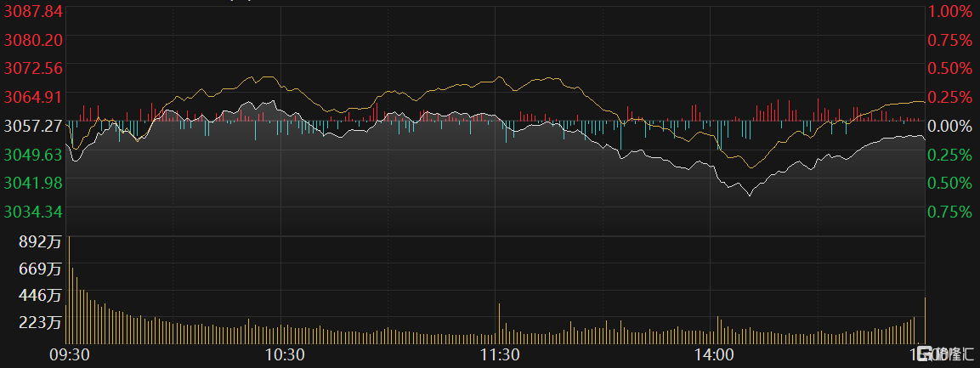Viewport: 980px width, 368px height.
Task: Click the 3057.27 baseline price label
Action: tap(33, 126)
